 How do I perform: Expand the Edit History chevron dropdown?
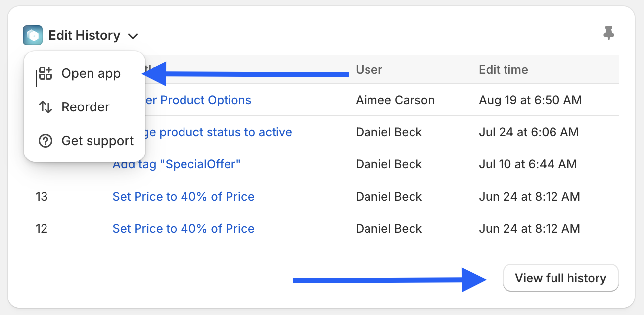(133, 36)
